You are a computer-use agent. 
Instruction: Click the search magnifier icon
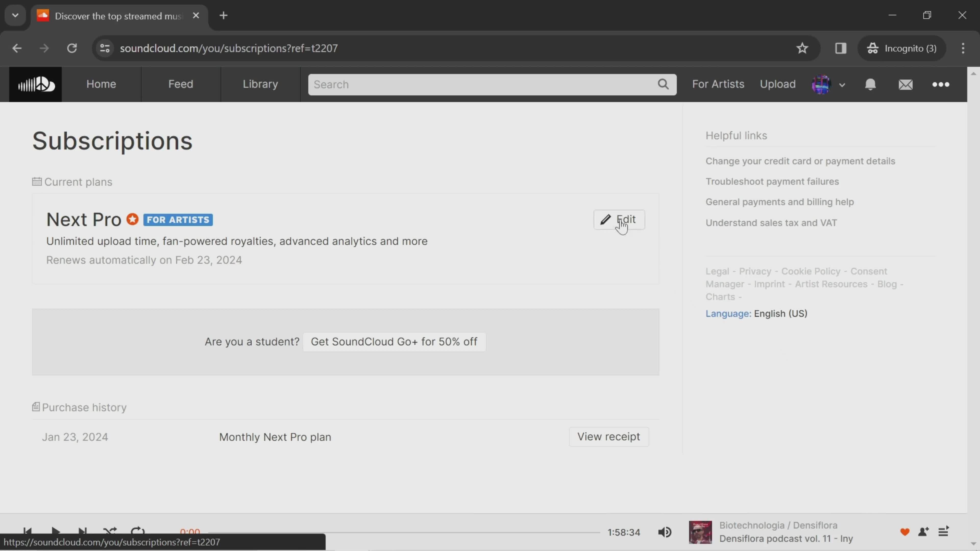(663, 84)
